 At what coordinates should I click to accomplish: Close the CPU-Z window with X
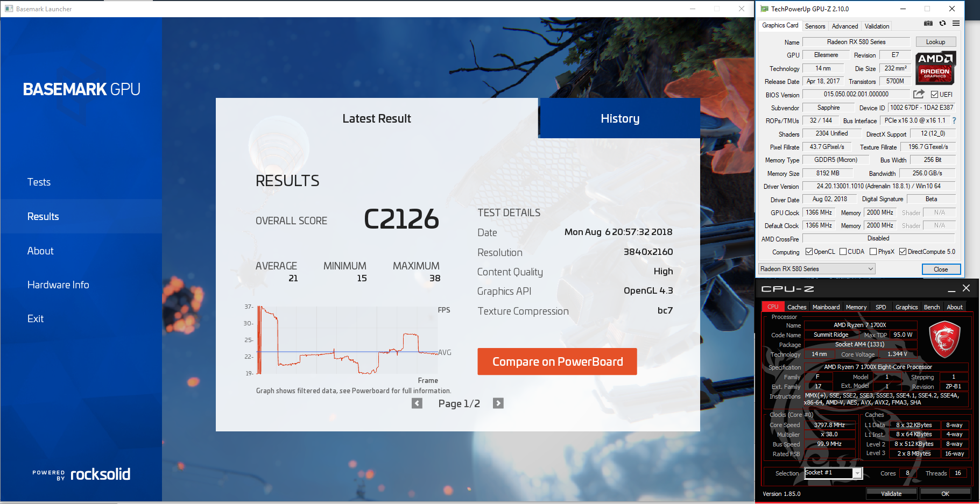pos(967,288)
